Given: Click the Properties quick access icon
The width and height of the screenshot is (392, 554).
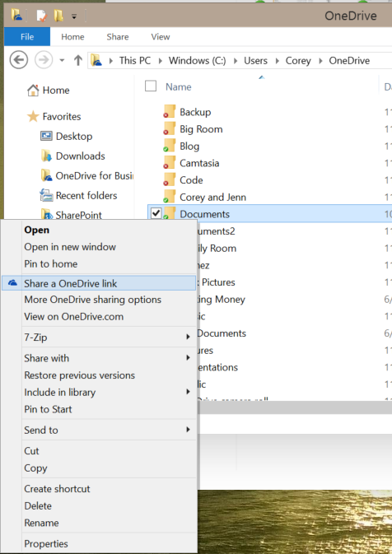Looking at the screenshot, I should [41, 16].
